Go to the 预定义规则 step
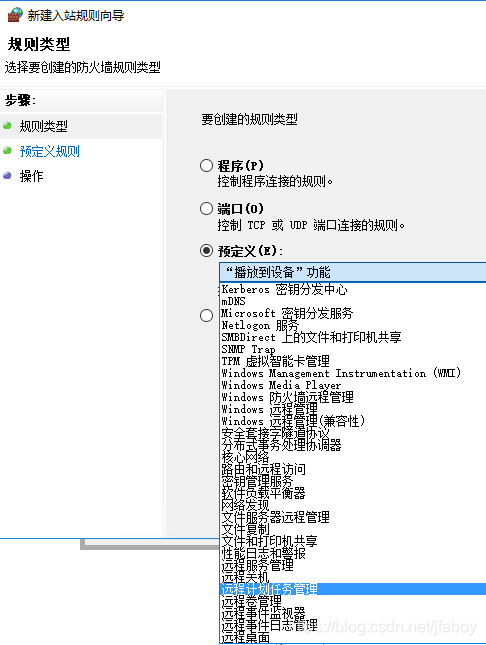The width and height of the screenshot is (486, 645). click(x=49, y=151)
